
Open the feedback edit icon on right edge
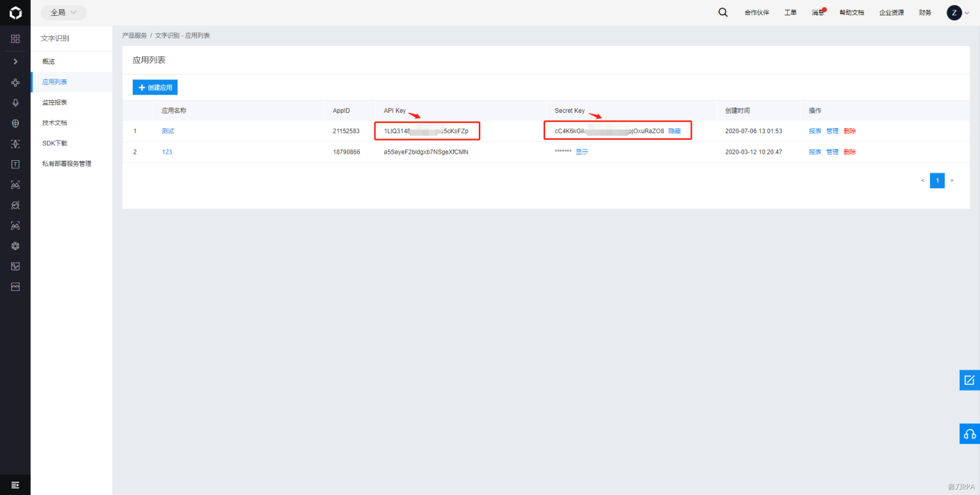(x=969, y=380)
